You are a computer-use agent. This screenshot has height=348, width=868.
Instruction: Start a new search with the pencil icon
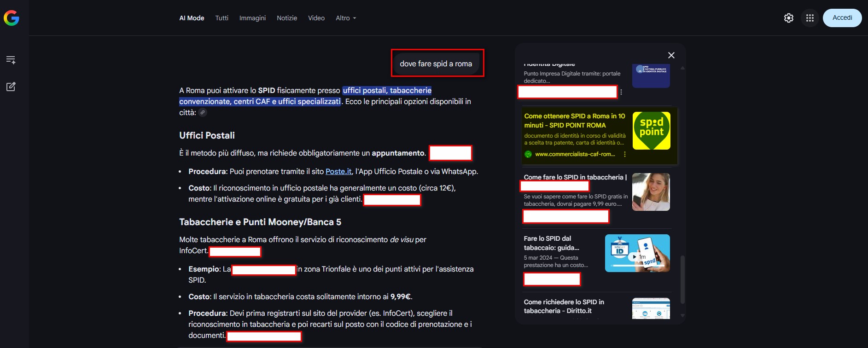coord(11,87)
